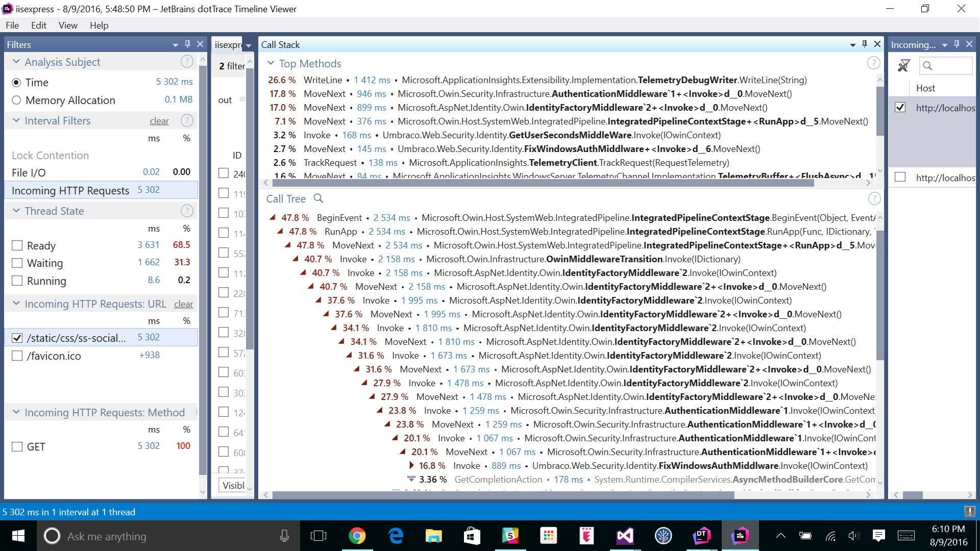Collapse the Interval Filters section

coord(16,120)
